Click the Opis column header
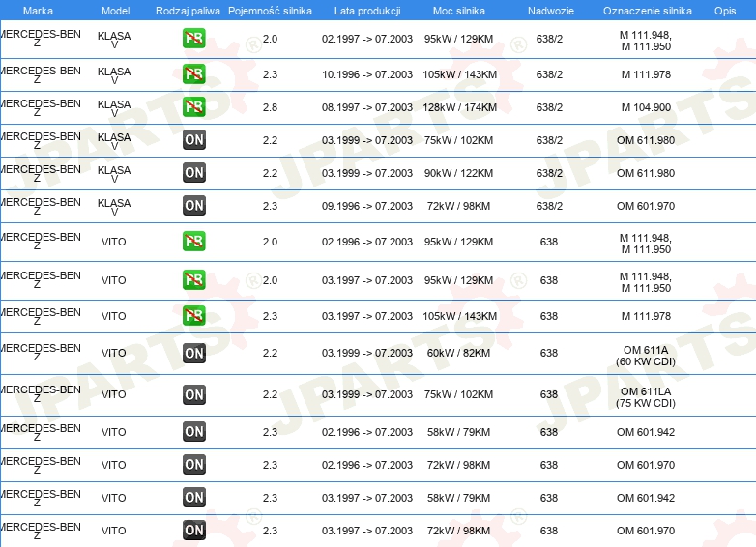Viewport: 756px width, 547px height. click(725, 11)
